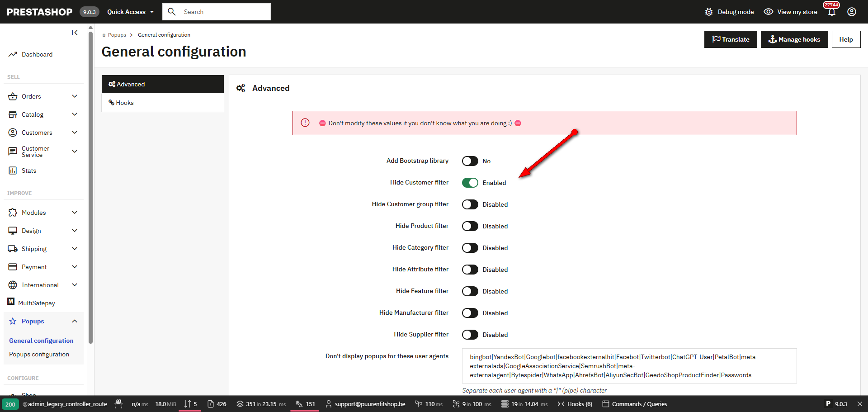Click the MultiSafepay M icon
868x412 pixels.
(x=11, y=301)
